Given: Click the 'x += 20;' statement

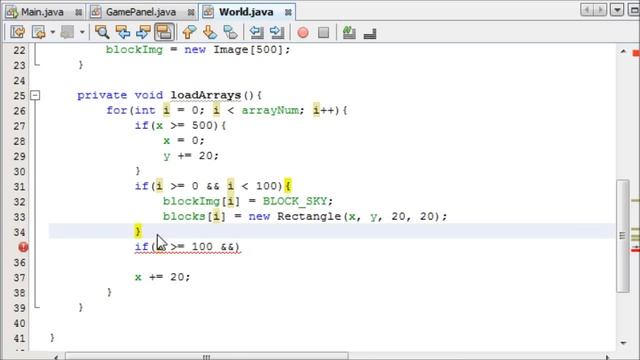Looking at the screenshot, I should (x=162, y=277).
